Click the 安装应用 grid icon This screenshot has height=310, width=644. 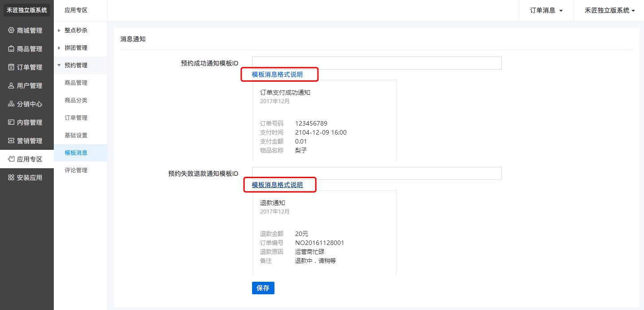(11, 178)
